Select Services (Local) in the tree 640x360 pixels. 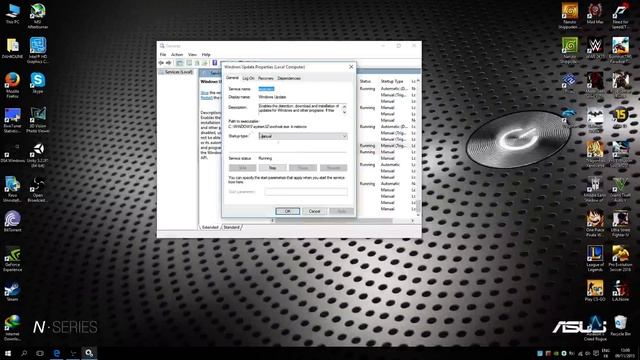(178, 72)
